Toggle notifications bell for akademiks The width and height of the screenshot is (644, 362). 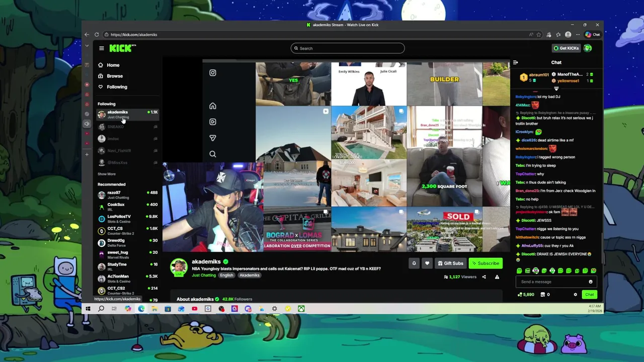coord(414,263)
